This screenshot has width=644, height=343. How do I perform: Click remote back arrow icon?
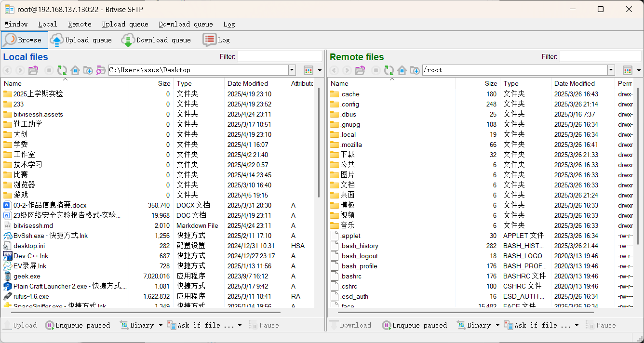334,70
